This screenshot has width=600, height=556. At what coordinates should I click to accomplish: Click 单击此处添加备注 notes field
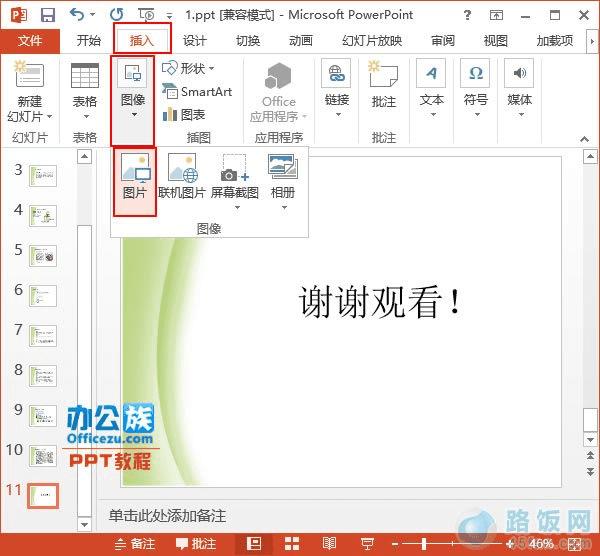coord(167,516)
